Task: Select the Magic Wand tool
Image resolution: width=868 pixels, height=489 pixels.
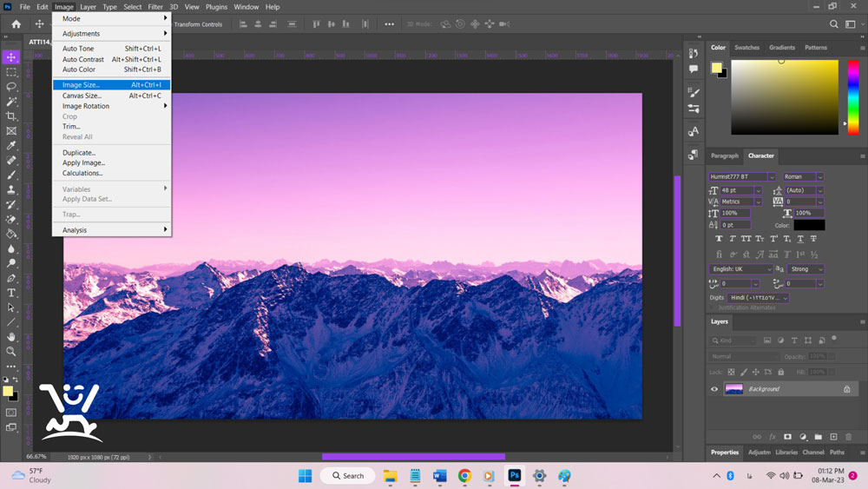Action: tap(11, 102)
